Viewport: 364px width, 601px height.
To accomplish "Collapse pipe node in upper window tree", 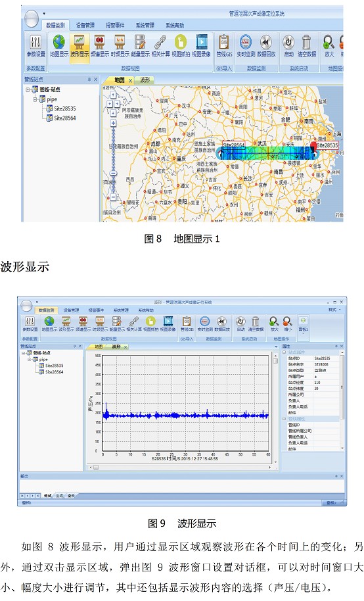I will 35,99.
